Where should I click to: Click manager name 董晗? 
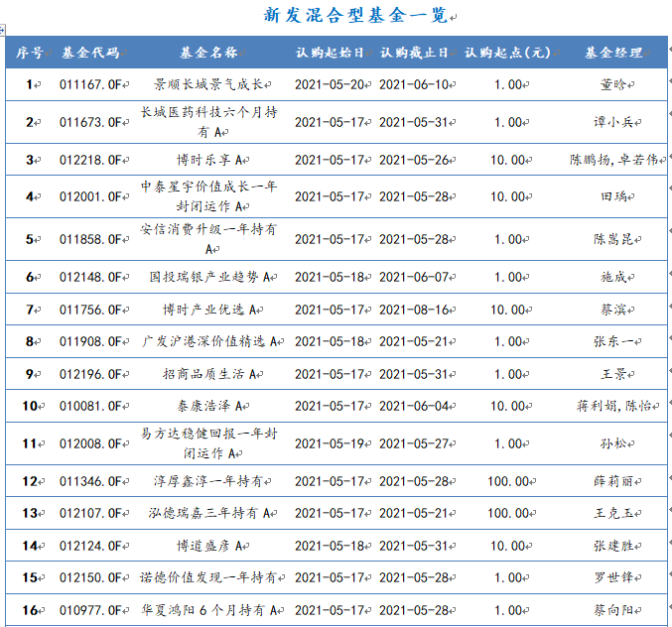pyautogui.click(x=613, y=84)
